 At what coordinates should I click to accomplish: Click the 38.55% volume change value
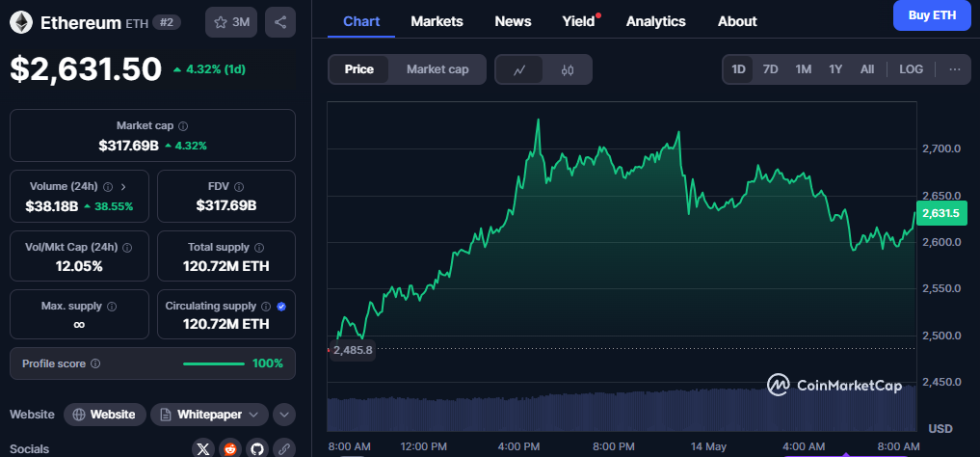pos(113,206)
